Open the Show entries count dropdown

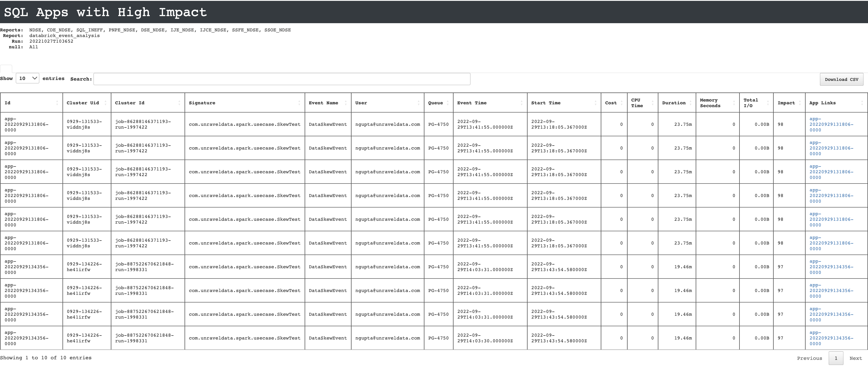click(28, 78)
